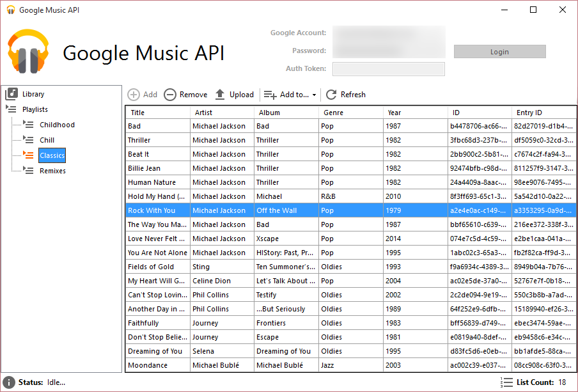The height and width of the screenshot is (392, 578).
Task: Select the Can't Stop Lovin... row
Action: click(x=350, y=295)
